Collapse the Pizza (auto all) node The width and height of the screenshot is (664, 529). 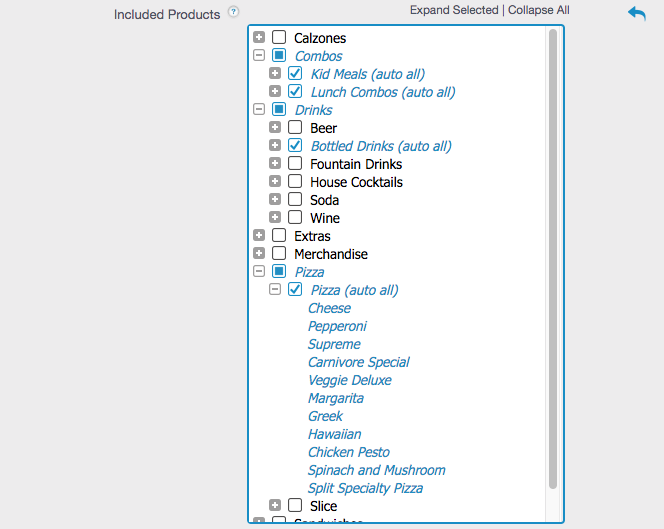[275, 290]
